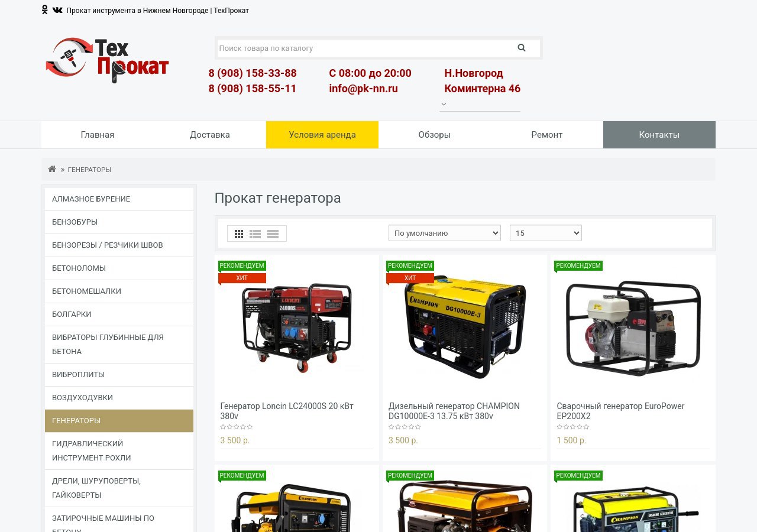Open category АЛМАЗНОЕ БУРЕНИЕ
Screen dimensions: 757x532
(x=119, y=199)
